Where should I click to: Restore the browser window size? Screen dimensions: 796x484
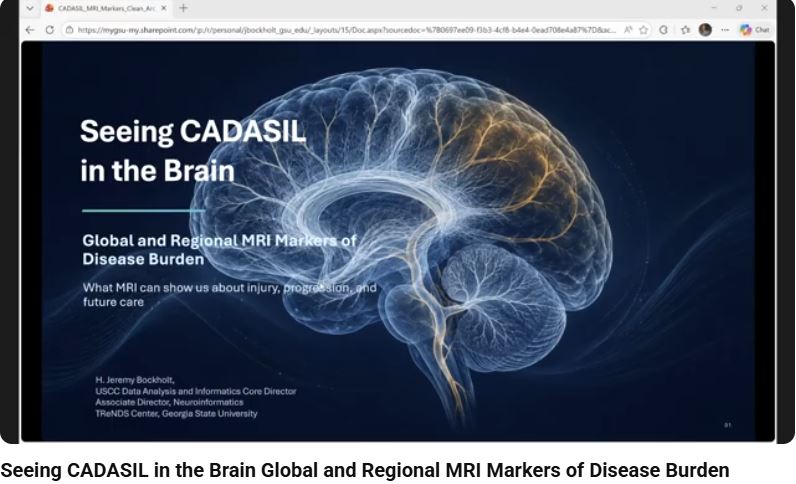(739, 8)
